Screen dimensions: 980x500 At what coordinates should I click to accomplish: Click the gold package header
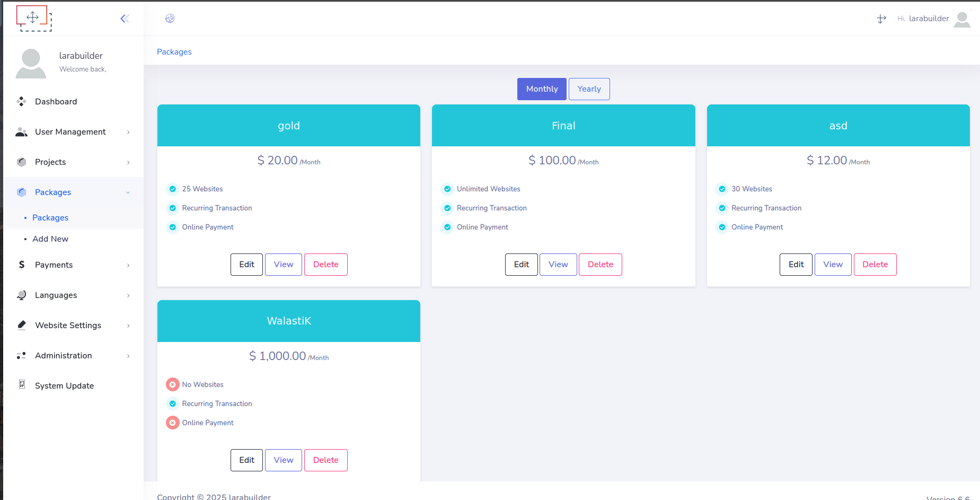click(289, 126)
